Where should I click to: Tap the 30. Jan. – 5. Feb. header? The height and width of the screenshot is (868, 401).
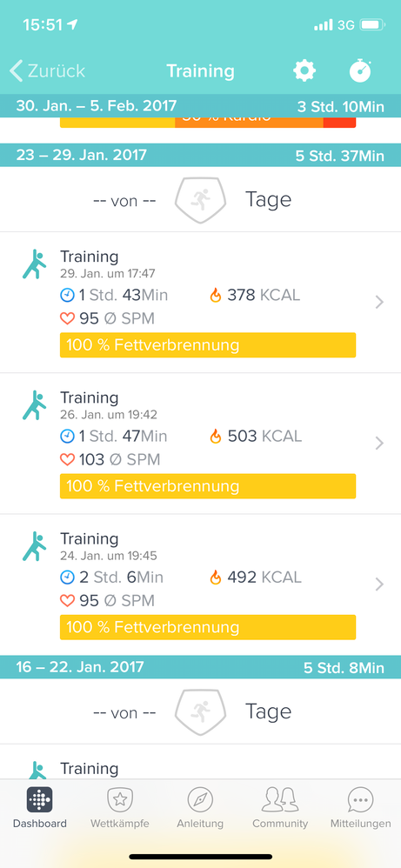(x=200, y=106)
